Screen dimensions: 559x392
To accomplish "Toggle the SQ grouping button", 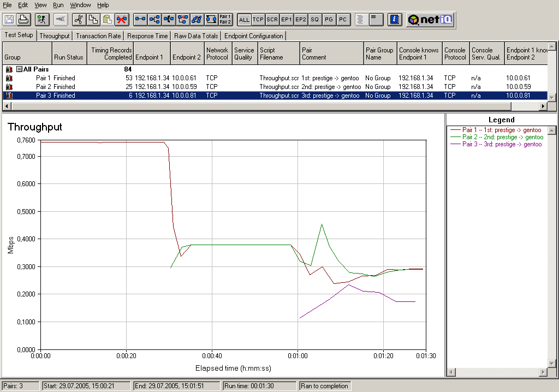I will tap(314, 19).
